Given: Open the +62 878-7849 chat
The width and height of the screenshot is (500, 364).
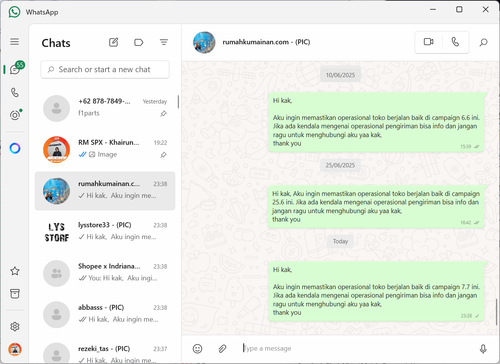Looking at the screenshot, I should [x=105, y=108].
